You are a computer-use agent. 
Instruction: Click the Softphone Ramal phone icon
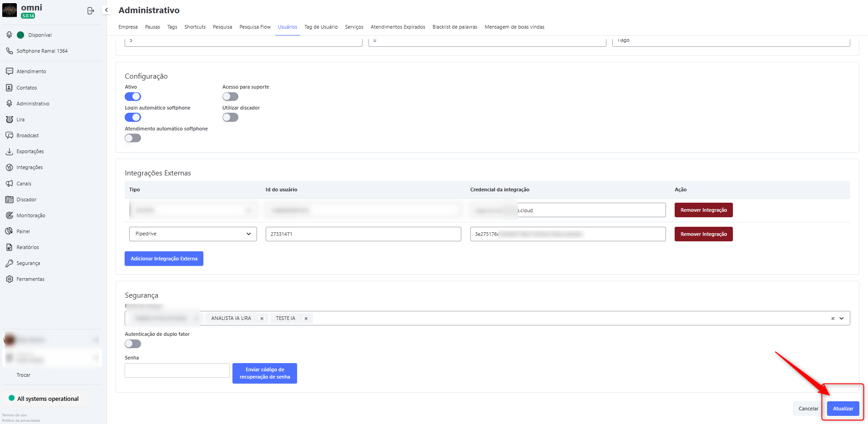coord(9,51)
